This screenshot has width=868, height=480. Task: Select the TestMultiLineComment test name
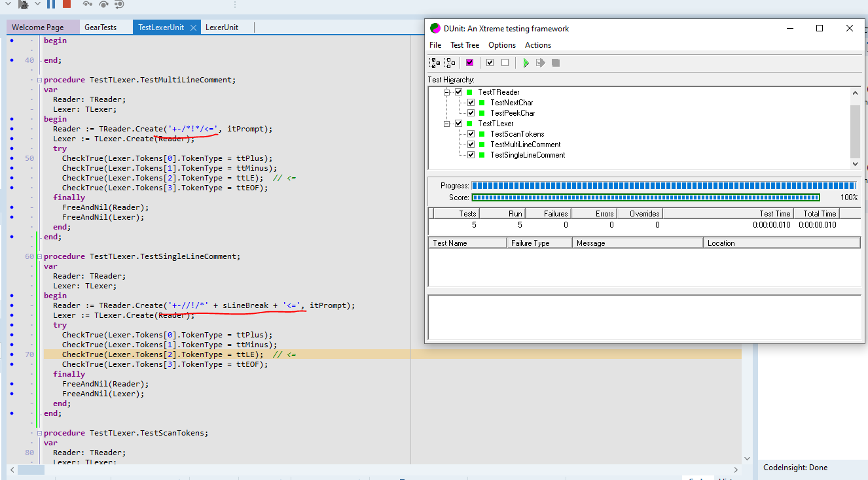[525, 145]
